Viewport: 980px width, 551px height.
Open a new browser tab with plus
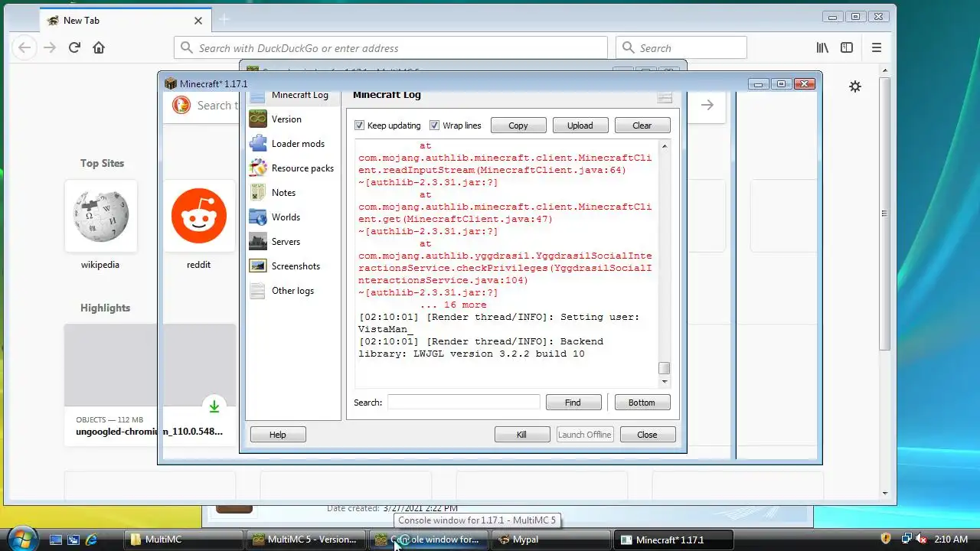(224, 19)
